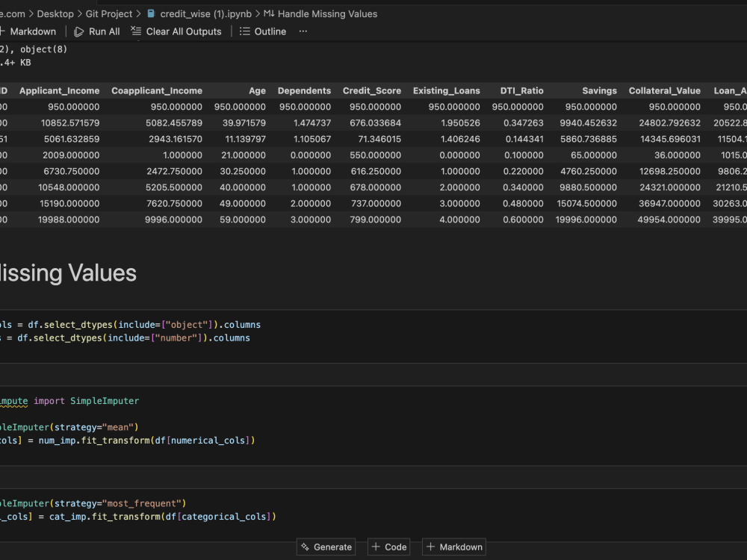Click the Outline list icon

pos(244,31)
